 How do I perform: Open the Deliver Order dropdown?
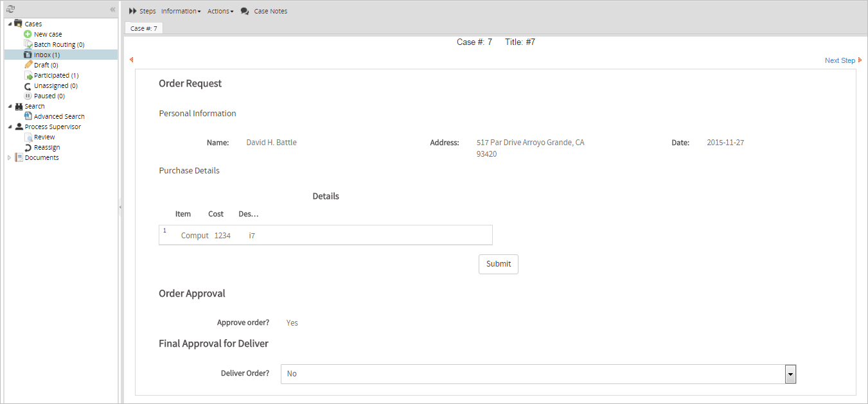[790, 374]
